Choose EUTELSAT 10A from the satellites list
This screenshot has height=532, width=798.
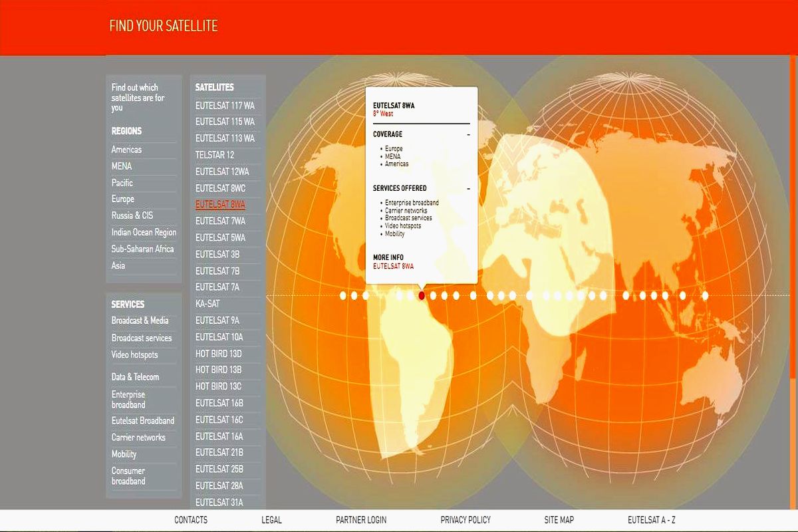219,337
